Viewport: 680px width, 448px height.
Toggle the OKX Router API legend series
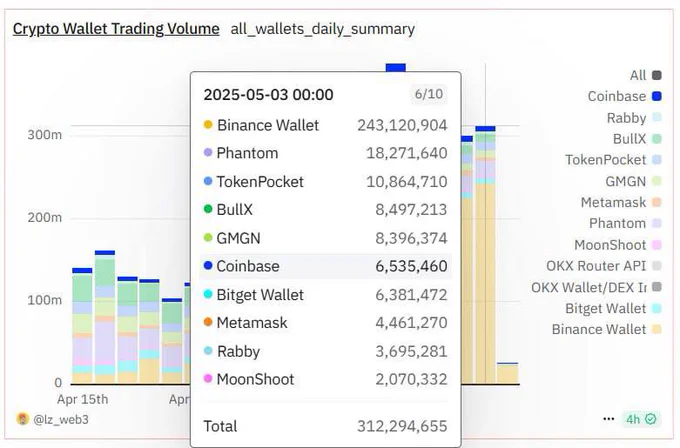[603, 266]
